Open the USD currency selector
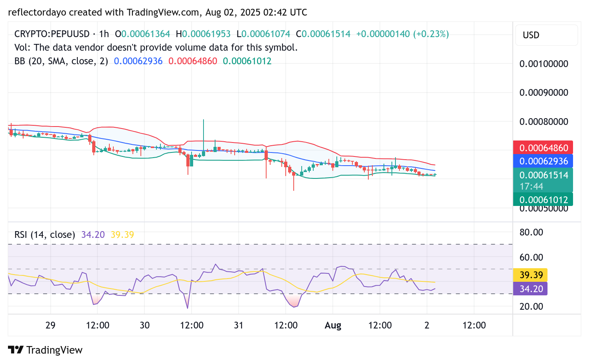 pyautogui.click(x=546, y=35)
